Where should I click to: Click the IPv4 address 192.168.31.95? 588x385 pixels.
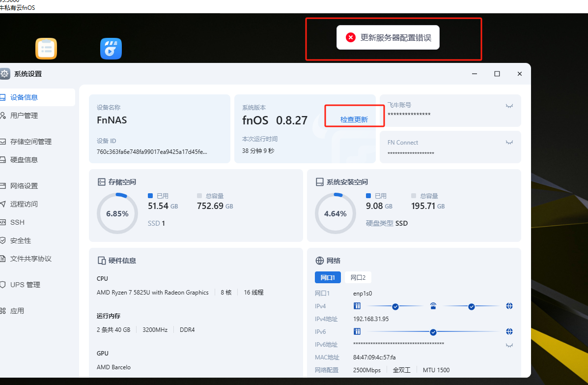(x=371, y=319)
